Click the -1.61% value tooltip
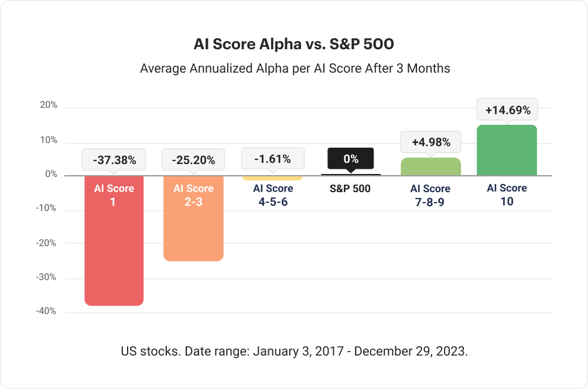 (x=272, y=158)
